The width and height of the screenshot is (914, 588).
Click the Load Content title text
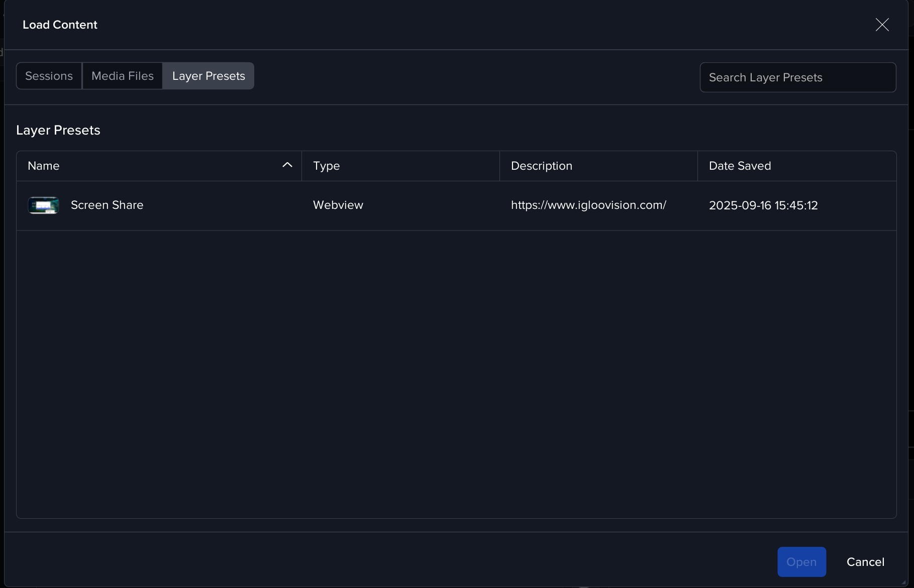tap(60, 25)
